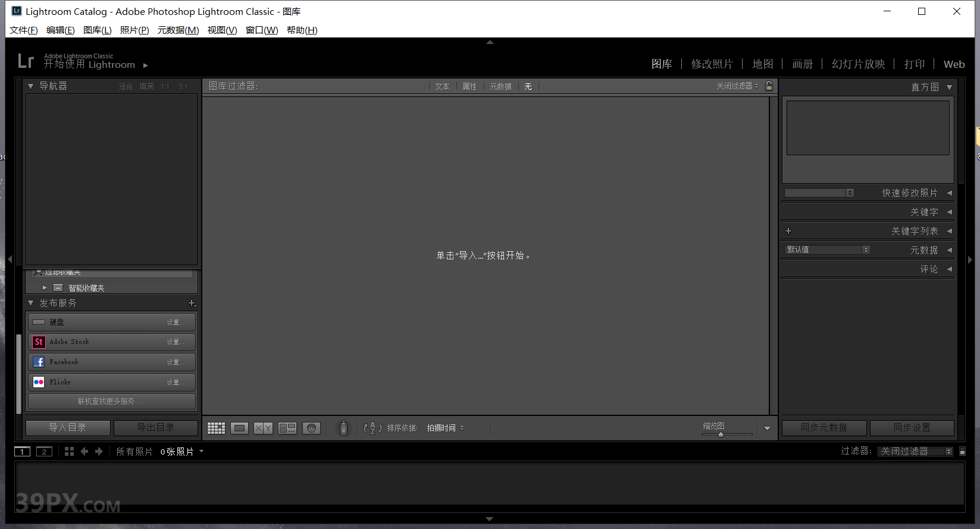This screenshot has width=980, height=529.
Task: Hide the top panel with arrow
Action: coord(490,42)
